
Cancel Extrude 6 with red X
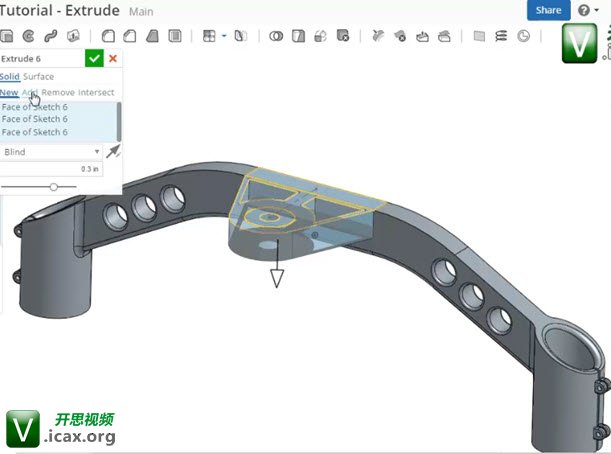pos(113,58)
